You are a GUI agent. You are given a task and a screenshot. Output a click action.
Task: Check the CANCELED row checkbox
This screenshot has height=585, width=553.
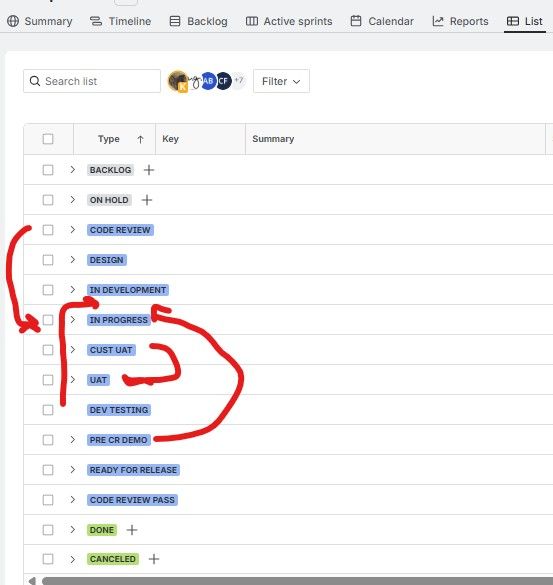[48, 559]
